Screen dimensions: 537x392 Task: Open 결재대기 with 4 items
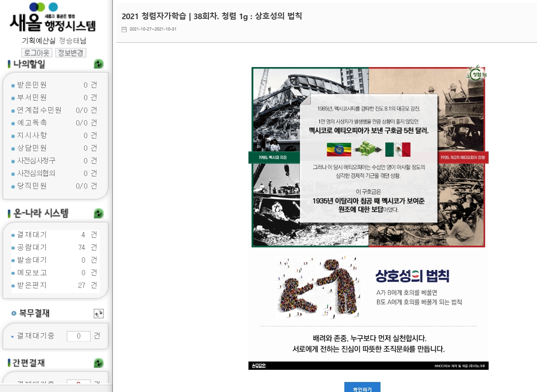tap(32, 235)
